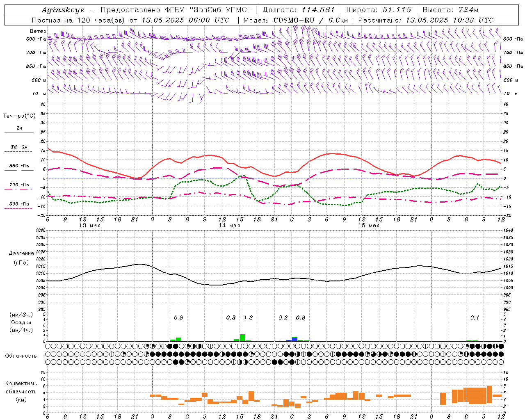Viewport: 525px width, 420px height.
Task: Select the Модель COSMO-RU / 6.6км label
Action: pyautogui.click(x=295, y=20)
